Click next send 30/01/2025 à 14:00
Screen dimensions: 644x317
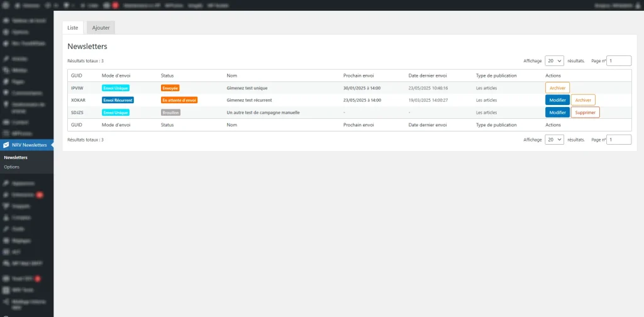(x=362, y=88)
